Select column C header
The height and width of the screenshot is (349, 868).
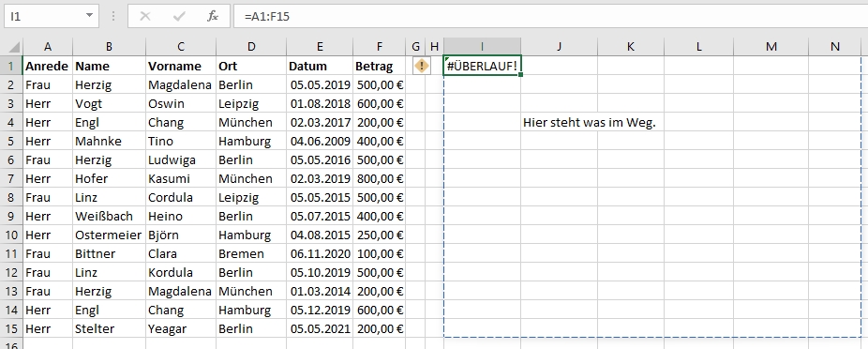[x=181, y=47]
